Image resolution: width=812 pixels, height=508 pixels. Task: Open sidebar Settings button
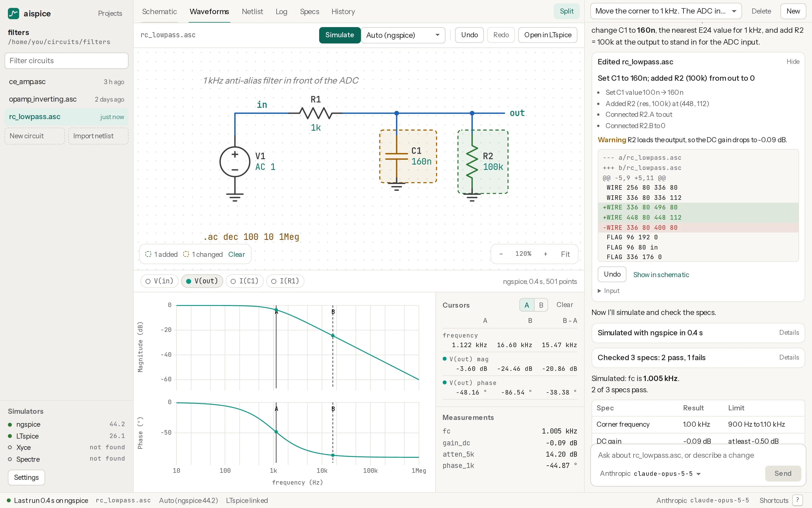(27, 478)
